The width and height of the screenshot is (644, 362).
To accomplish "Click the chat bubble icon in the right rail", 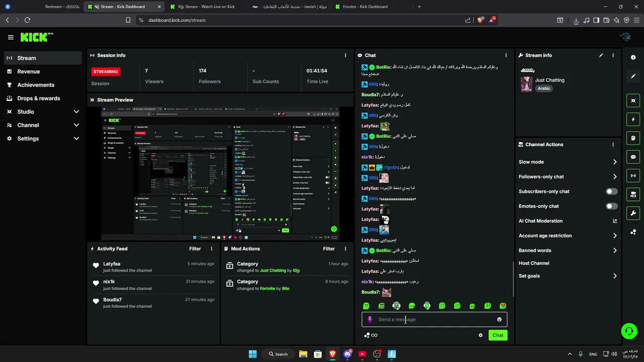I will point(633,157).
